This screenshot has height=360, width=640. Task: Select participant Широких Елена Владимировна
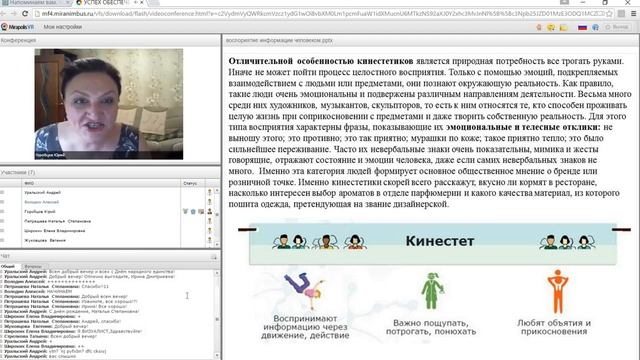(55, 231)
